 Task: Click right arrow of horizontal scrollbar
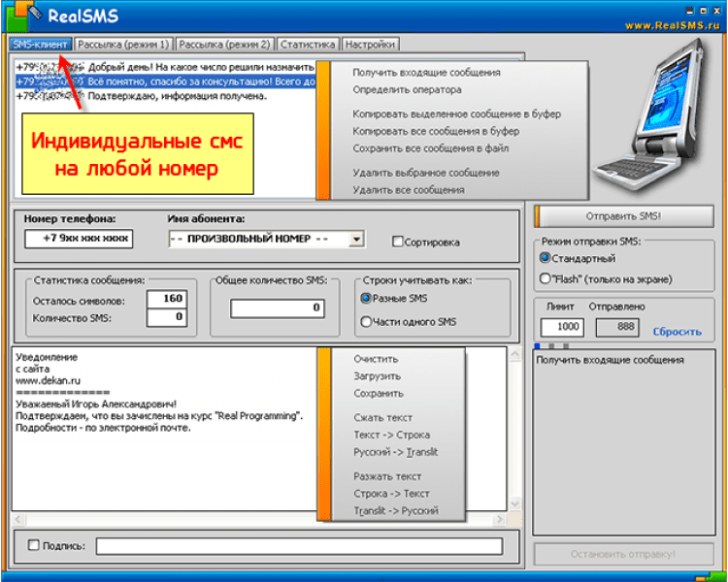coord(500,519)
